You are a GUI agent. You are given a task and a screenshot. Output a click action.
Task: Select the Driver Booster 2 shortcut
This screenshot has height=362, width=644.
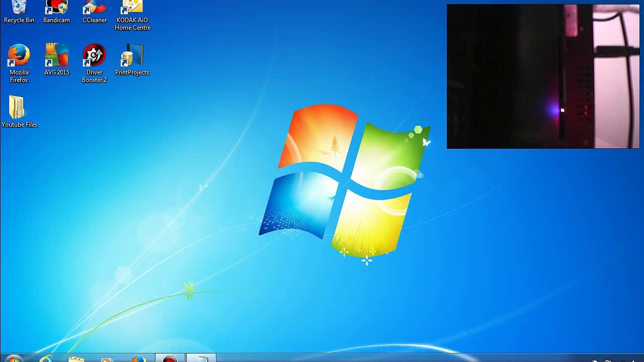point(94,63)
